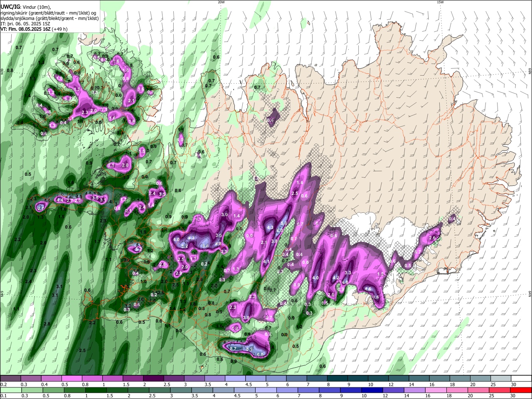Click the '0.2' label in top legend row
Viewport: 532px width, 399px height.
pyautogui.click(x=3, y=384)
